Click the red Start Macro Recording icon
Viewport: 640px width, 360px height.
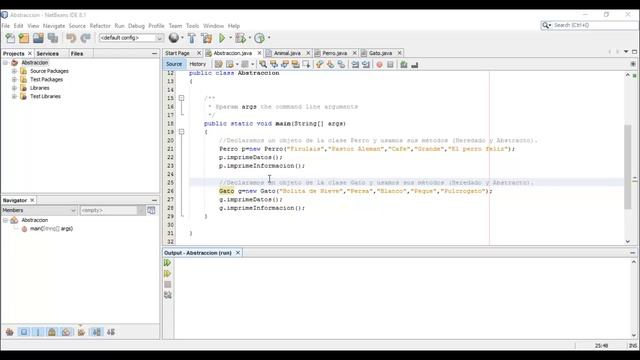(380, 64)
